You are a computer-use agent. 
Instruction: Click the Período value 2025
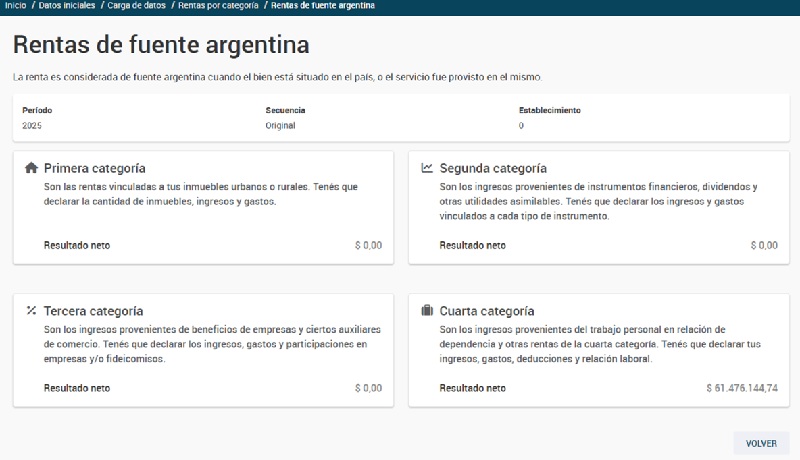click(x=32, y=126)
